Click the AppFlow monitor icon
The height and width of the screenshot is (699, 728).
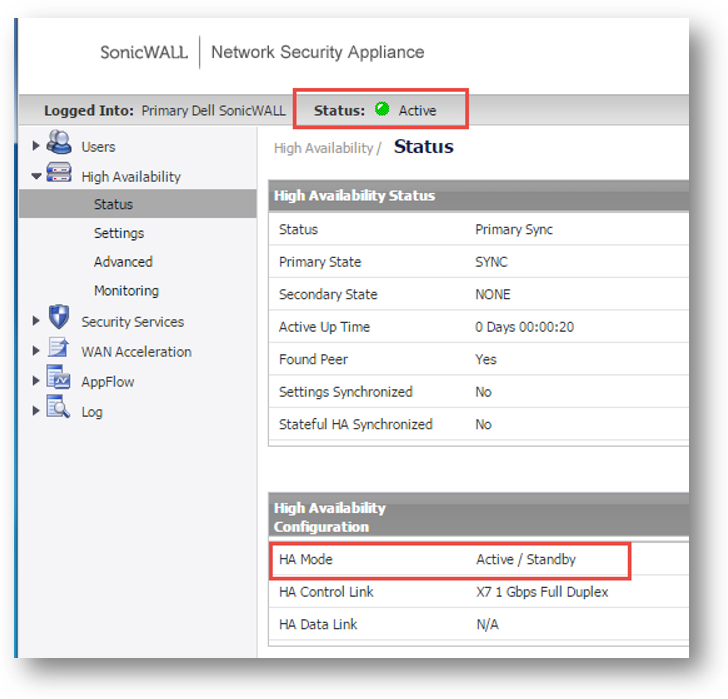click(59, 381)
